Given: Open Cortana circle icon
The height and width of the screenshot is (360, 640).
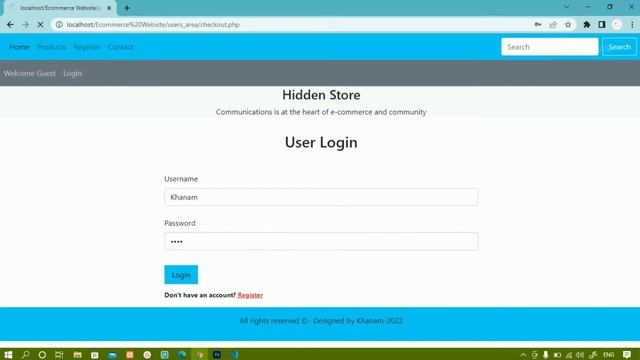Looking at the screenshot, I should 42,354.
